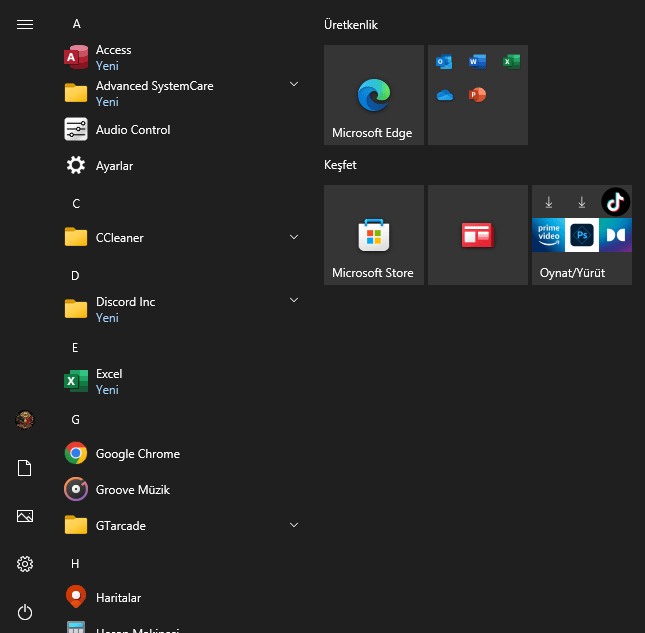Click the letter E section header
This screenshot has height=633, width=645.
tap(75, 348)
